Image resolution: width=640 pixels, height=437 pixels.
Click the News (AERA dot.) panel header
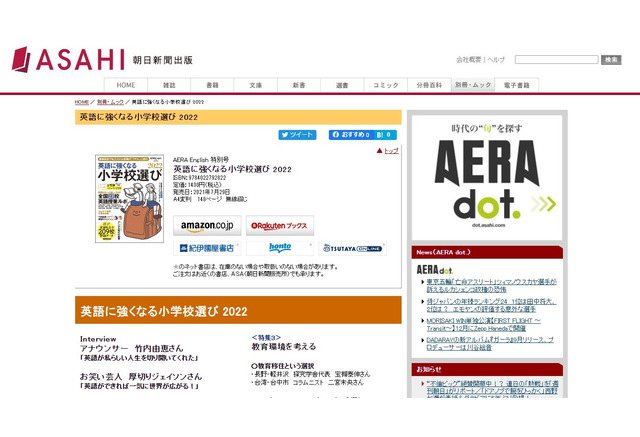click(487, 252)
